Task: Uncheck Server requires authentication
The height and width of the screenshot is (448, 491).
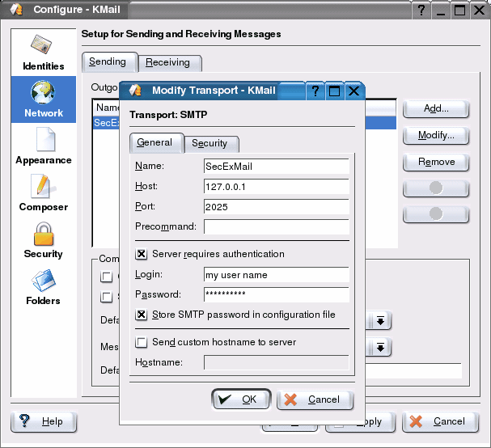Action: [142, 254]
